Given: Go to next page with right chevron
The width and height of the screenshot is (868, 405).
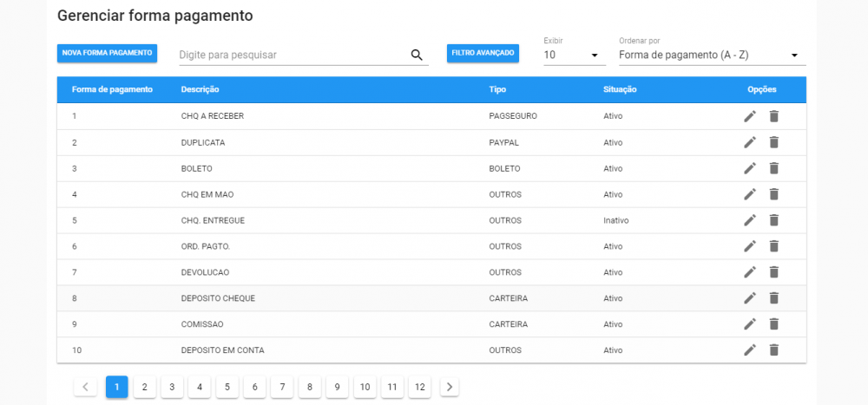Looking at the screenshot, I should 449,387.
